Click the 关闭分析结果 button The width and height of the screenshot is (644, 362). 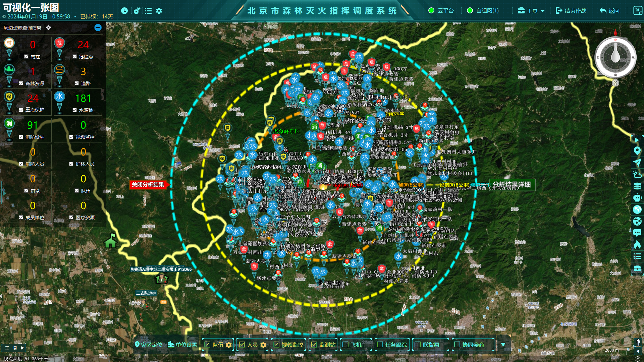pos(148,184)
